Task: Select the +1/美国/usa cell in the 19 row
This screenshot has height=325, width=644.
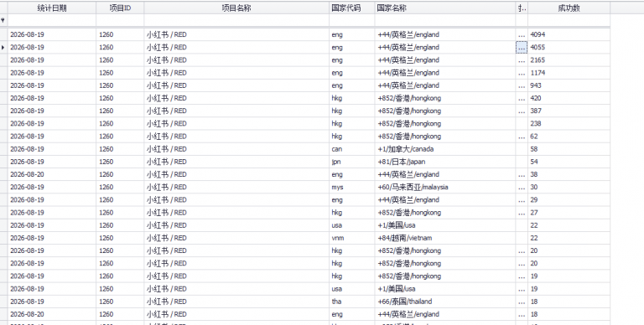Action: 445,289
